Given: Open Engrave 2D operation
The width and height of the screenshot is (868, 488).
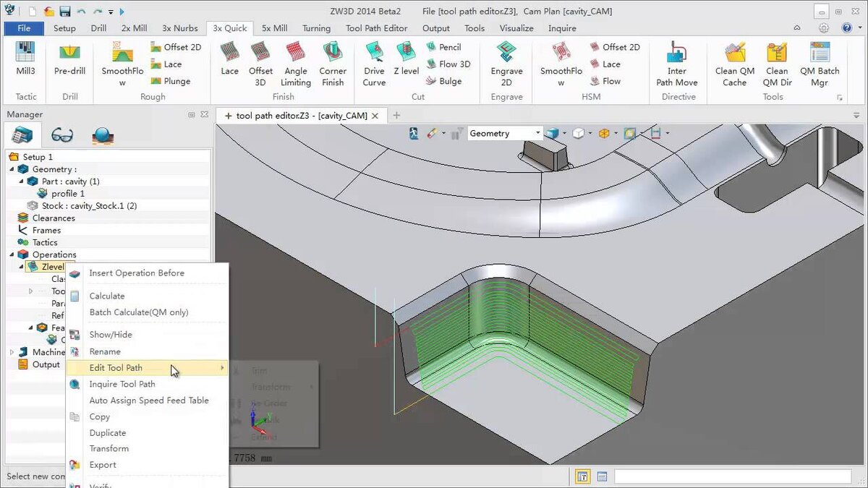Looking at the screenshot, I should click(506, 64).
